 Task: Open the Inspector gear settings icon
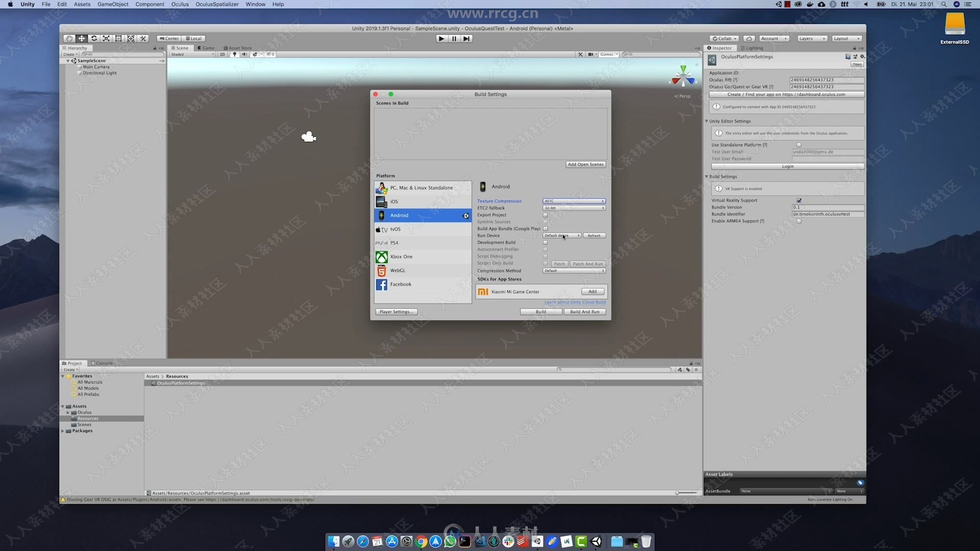click(x=862, y=57)
